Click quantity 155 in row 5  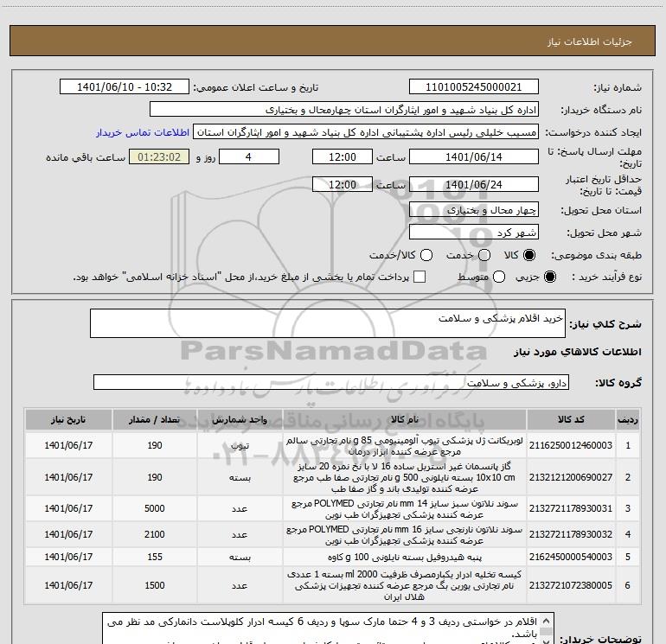[x=155, y=557]
